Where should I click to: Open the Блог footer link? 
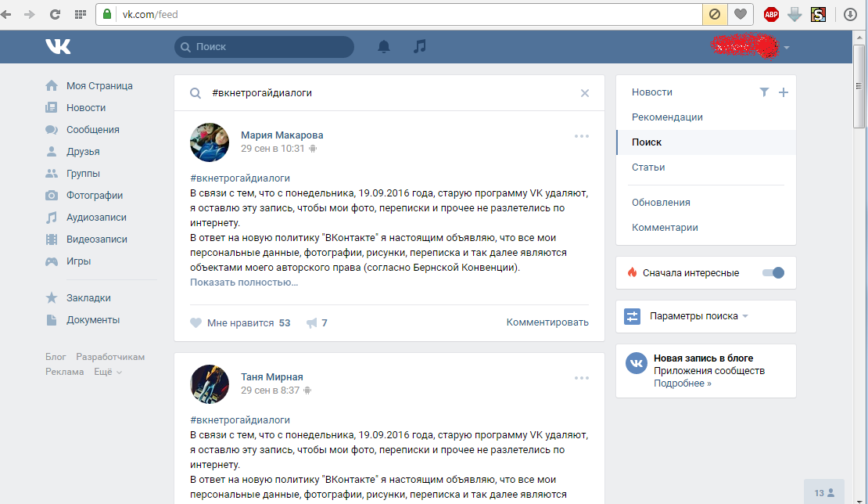coord(56,357)
